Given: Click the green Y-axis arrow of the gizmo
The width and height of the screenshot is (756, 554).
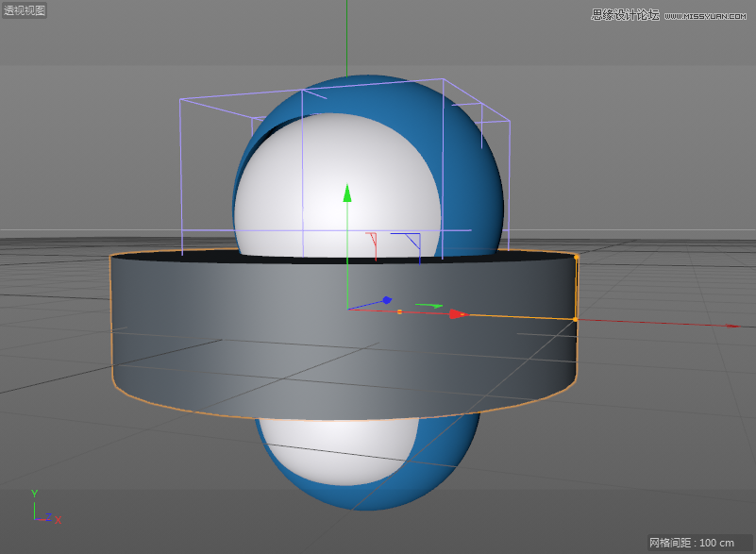Looking at the screenshot, I should tap(347, 193).
